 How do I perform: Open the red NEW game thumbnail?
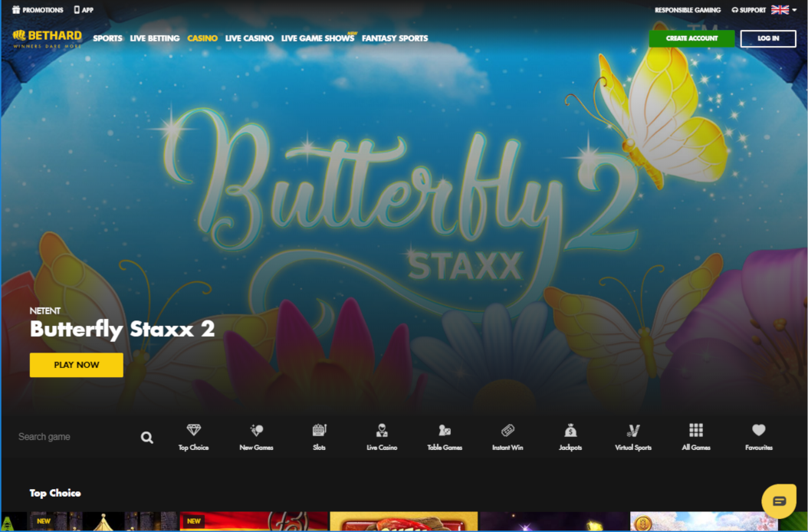[254, 521]
